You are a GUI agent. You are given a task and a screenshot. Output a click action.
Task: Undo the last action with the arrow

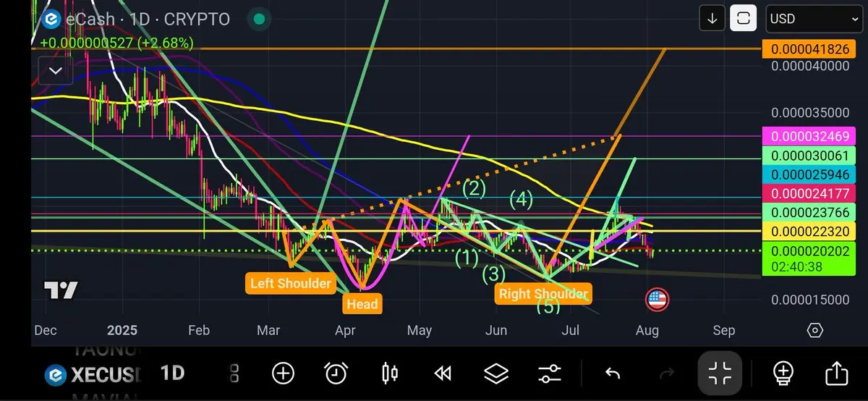(x=613, y=373)
